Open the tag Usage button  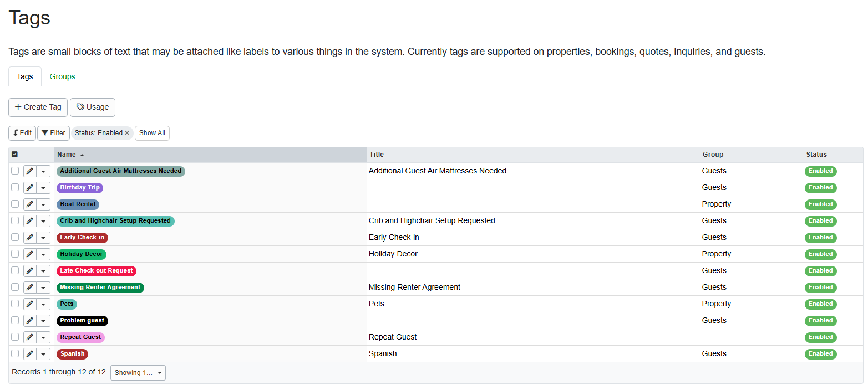point(93,107)
